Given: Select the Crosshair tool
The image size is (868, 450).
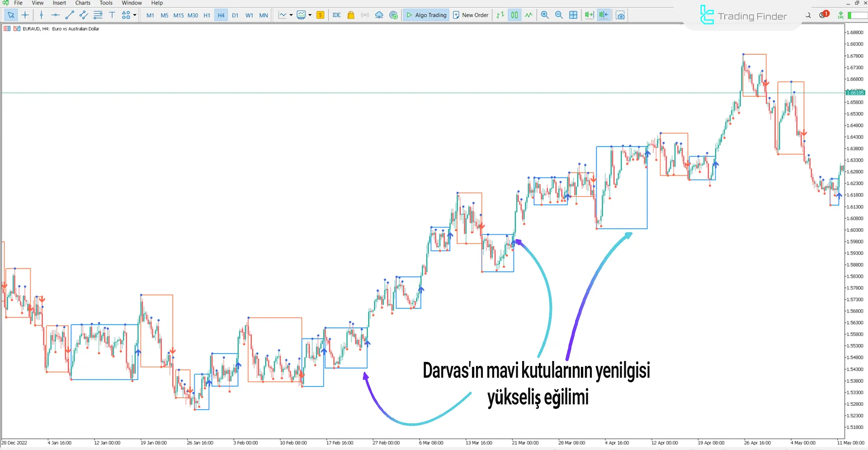Looking at the screenshot, I should [25, 15].
